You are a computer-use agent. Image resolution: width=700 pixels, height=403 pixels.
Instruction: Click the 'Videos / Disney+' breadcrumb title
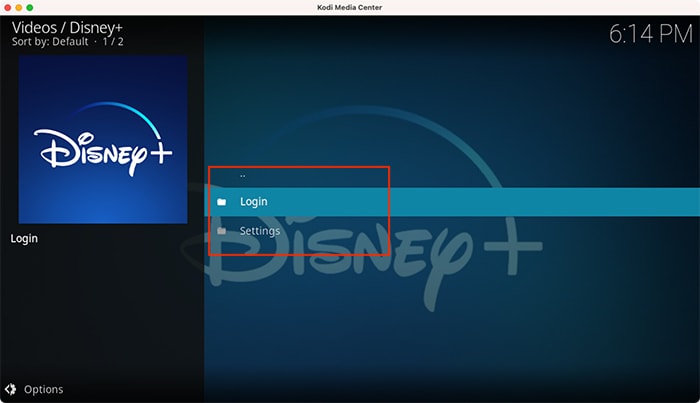coord(67,28)
